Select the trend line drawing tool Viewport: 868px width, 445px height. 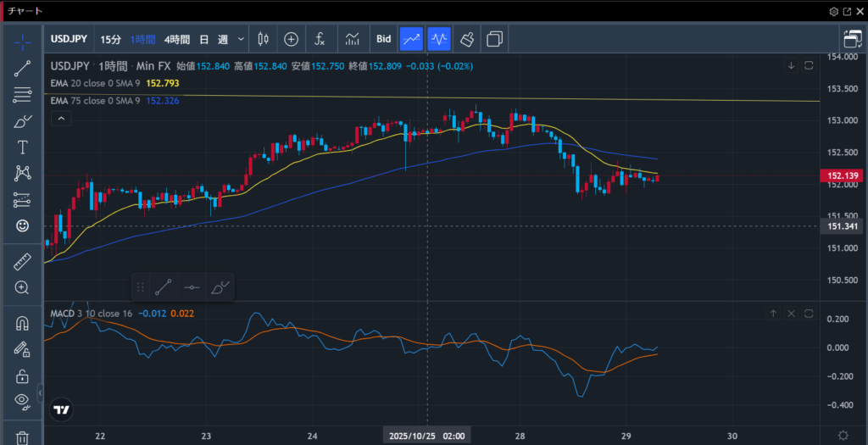coord(22,69)
